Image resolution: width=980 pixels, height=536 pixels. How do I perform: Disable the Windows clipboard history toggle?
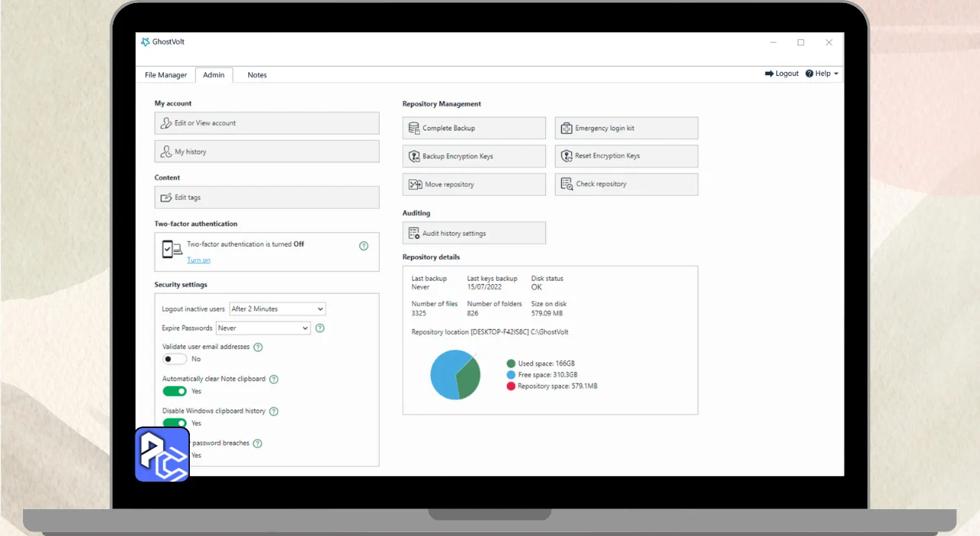(x=175, y=423)
